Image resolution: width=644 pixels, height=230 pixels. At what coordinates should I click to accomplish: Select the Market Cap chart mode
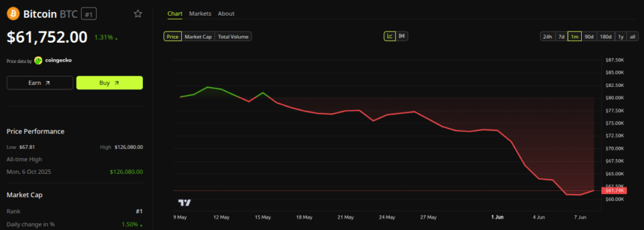198,37
